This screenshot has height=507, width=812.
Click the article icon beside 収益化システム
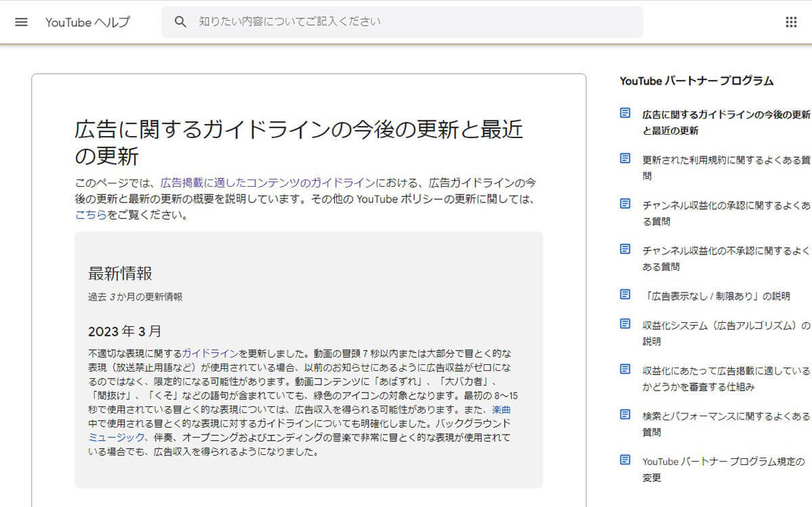(625, 324)
